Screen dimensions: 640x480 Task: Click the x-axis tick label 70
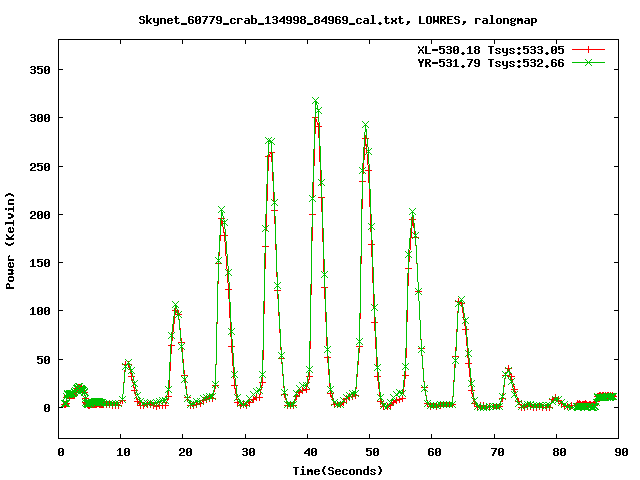(497, 452)
